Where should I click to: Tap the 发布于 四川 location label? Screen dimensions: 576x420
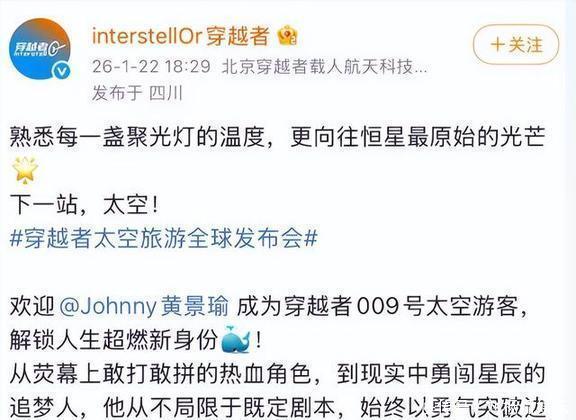click(137, 93)
